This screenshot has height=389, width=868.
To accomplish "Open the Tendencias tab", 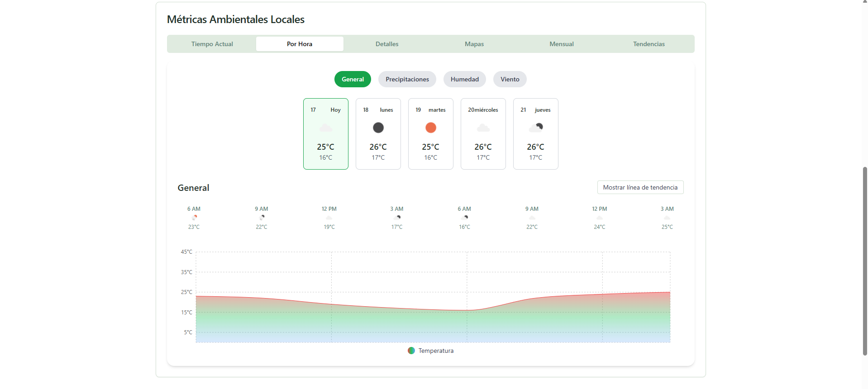I will click(x=649, y=44).
